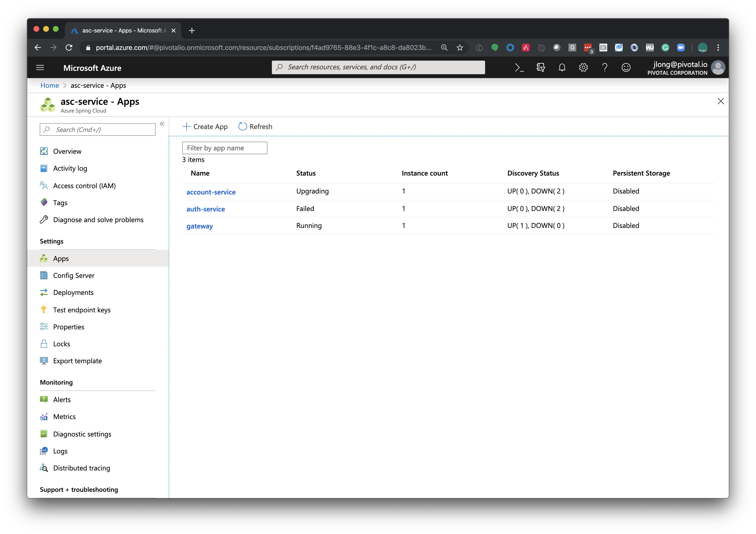The image size is (756, 534).
Task: Open Alerts under Monitoring
Action: (62, 400)
